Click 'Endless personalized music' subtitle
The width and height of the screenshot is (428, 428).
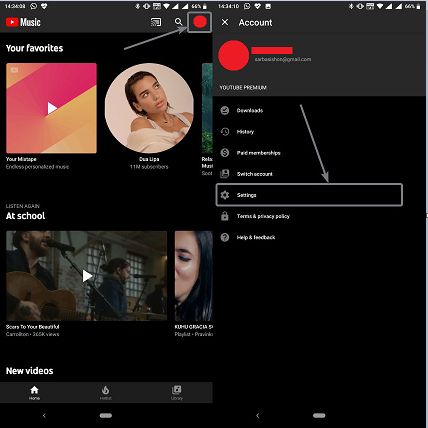point(37,167)
